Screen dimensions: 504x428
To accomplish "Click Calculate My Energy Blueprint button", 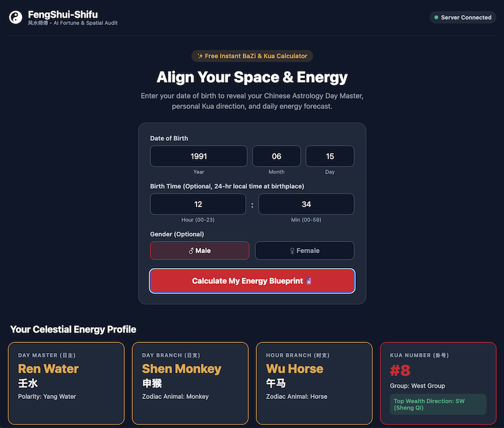I will click(253, 281).
